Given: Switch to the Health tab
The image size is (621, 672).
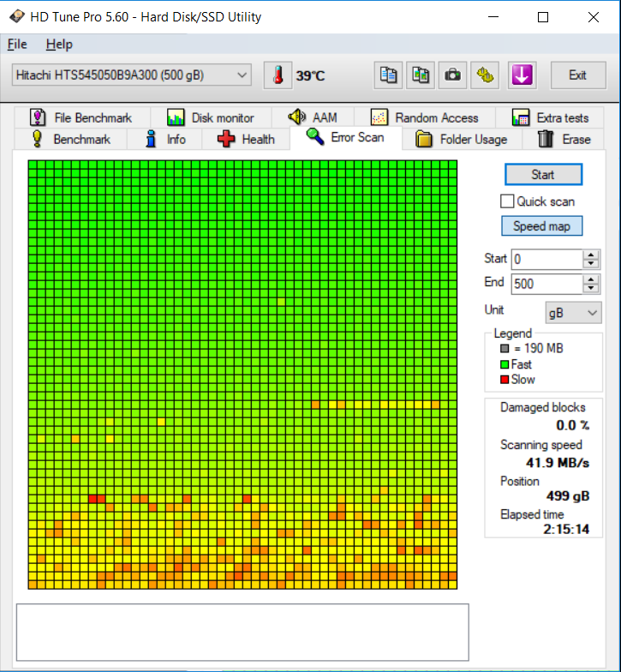Looking at the screenshot, I should (x=247, y=139).
